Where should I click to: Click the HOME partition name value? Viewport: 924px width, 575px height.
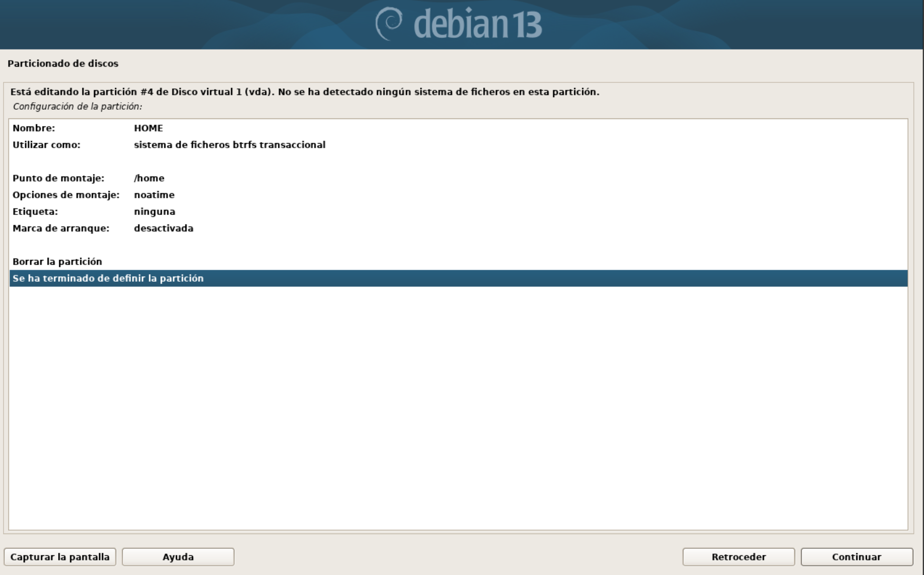pos(148,128)
